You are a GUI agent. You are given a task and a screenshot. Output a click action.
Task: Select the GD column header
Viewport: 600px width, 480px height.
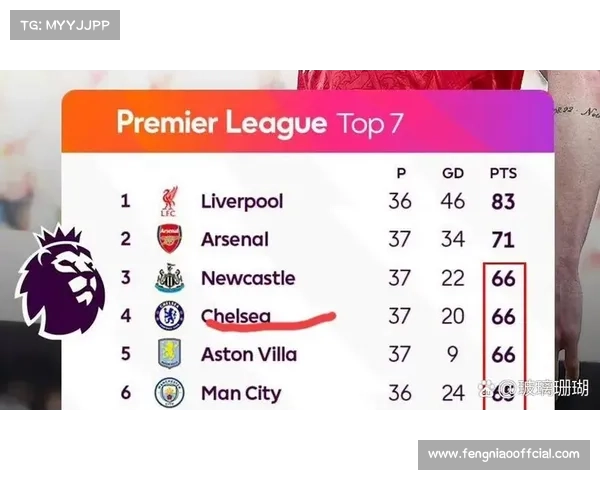coord(453,173)
